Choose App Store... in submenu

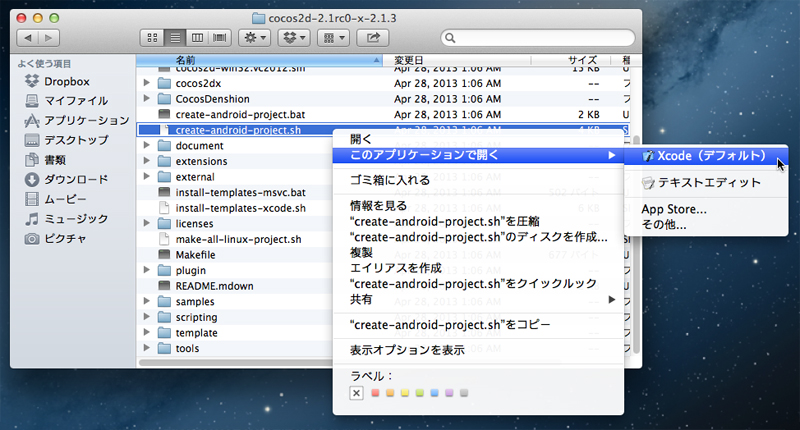(706, 209)
